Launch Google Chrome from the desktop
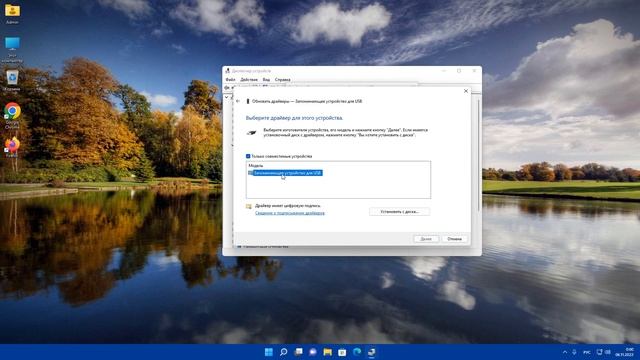Viewport: 640px width, 360px height. (12, 115)
